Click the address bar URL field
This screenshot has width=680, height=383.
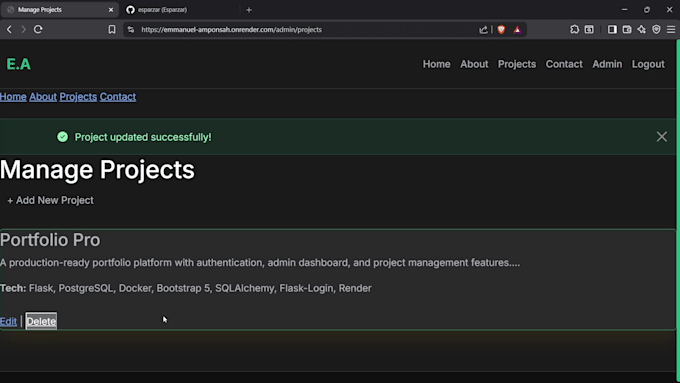click(x=304, y=29)
